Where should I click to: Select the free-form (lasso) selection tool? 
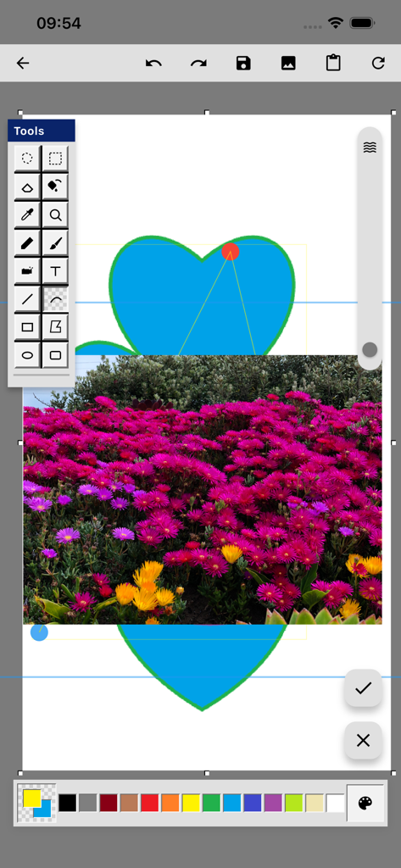[x=27, y=159]
